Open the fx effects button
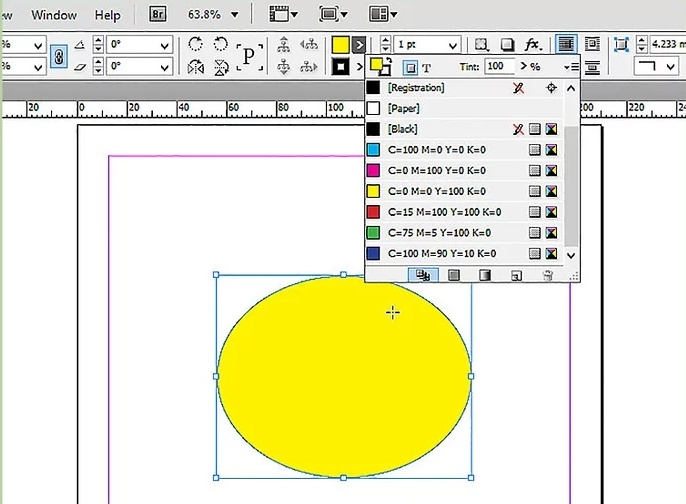Screen dimensions: 686x504 (x=533, y=44)
